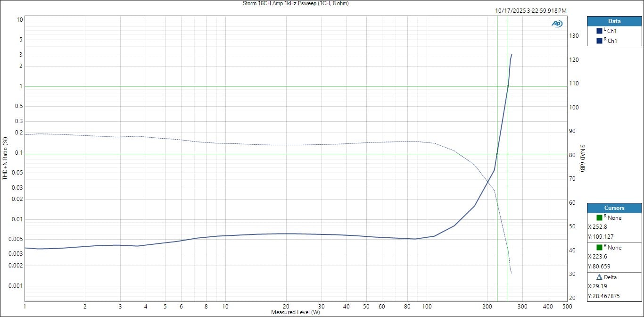Click the Y:80.659 cursor readout value

point(599,266)
